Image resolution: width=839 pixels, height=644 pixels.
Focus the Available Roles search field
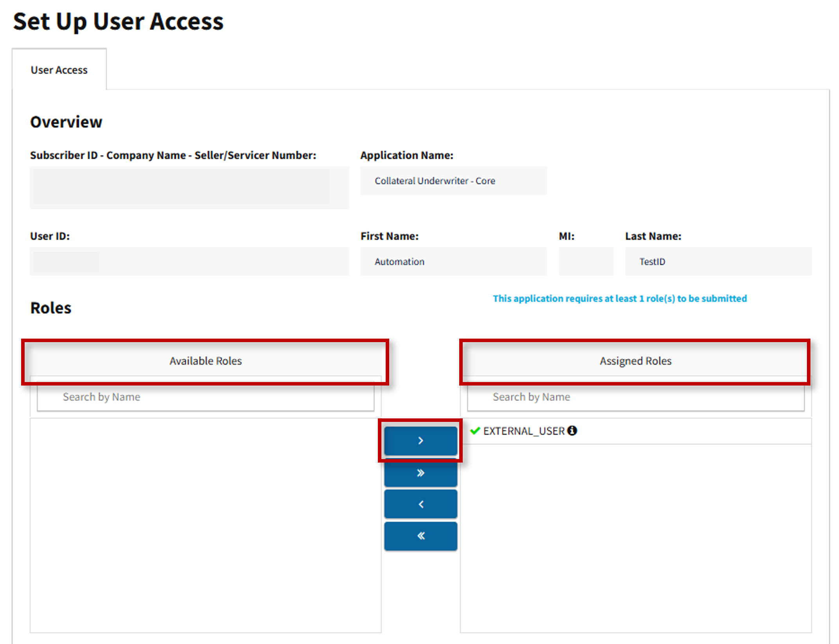coord(206,397)
